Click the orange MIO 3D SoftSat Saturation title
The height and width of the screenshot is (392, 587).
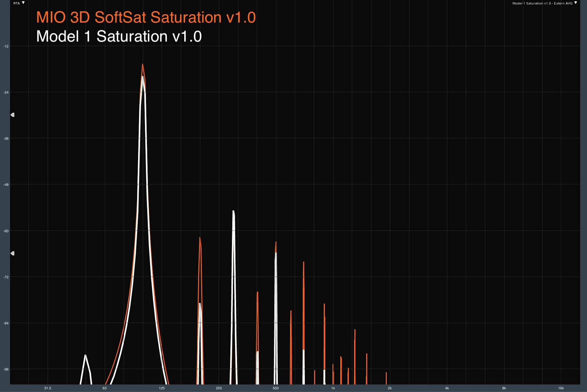pyautogui.click(x=146, y=17)
